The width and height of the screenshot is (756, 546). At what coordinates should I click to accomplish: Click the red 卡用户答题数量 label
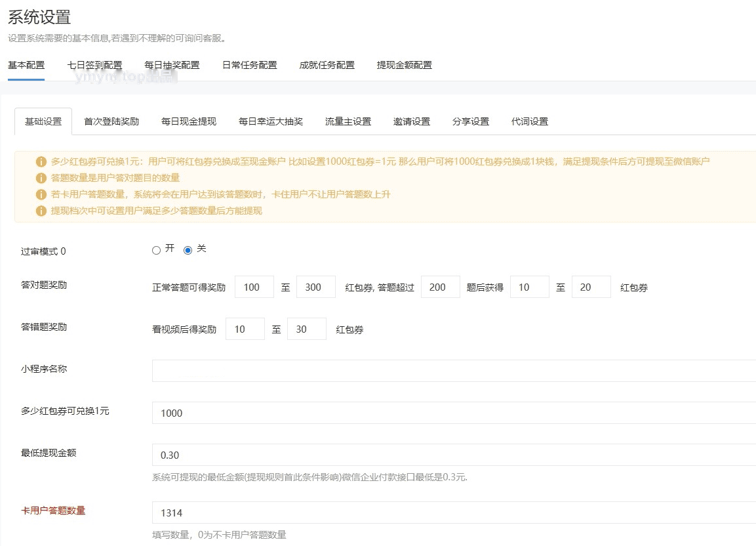(x=53, y=511)
